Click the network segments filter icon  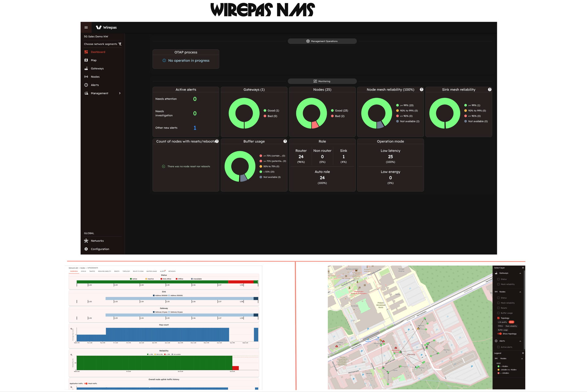click(120, 44)
